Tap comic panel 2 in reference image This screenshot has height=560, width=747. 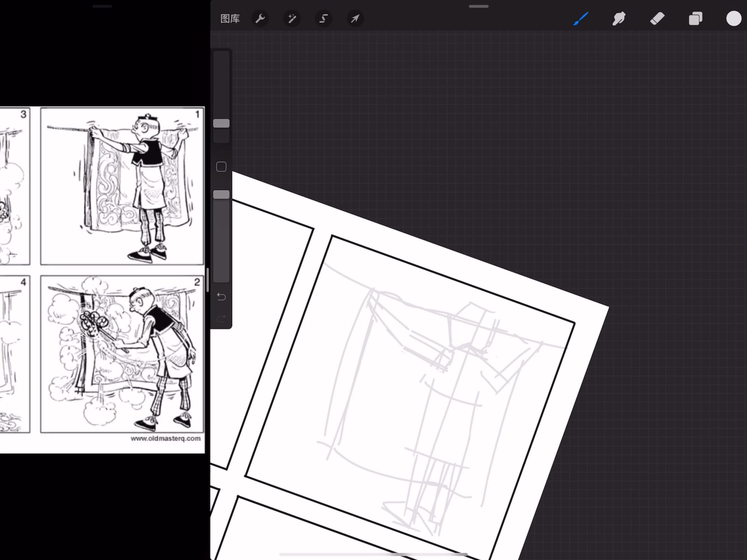(x=122, y=354)
